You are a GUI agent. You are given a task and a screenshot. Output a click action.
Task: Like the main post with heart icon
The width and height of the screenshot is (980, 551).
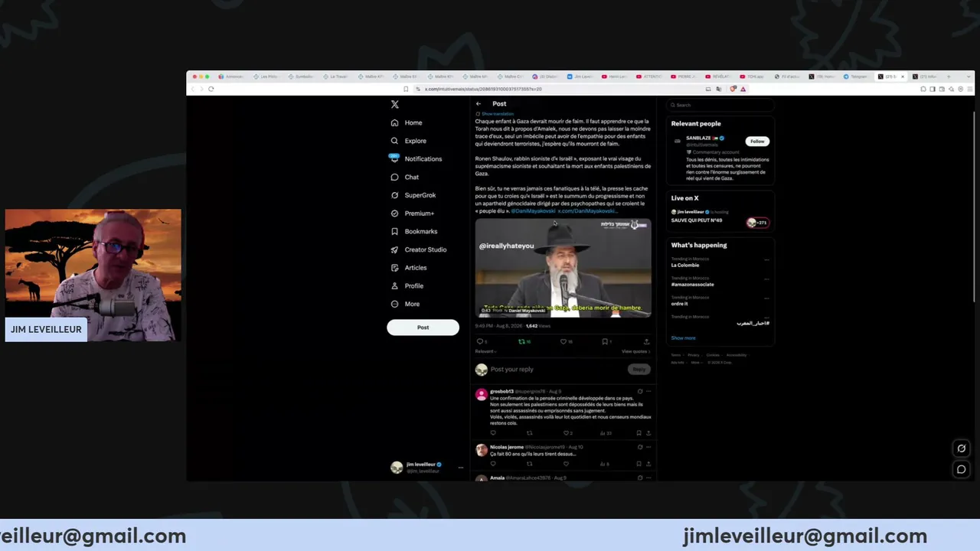563,341
